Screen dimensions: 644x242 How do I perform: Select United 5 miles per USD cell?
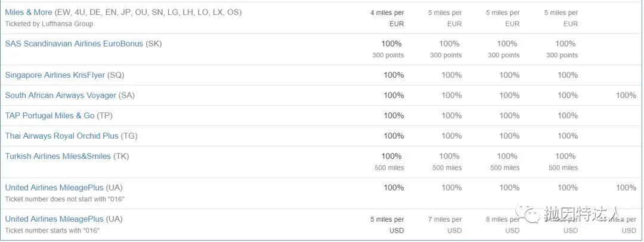point(387,225)
